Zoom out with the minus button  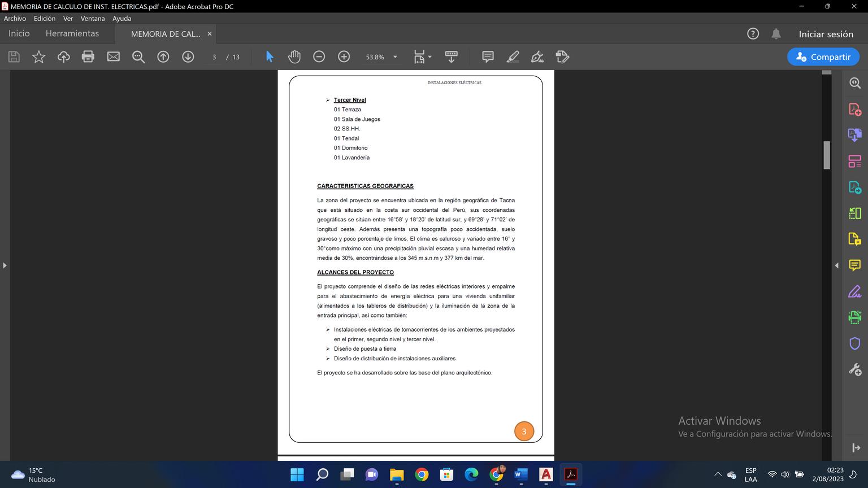coord(319,56)
